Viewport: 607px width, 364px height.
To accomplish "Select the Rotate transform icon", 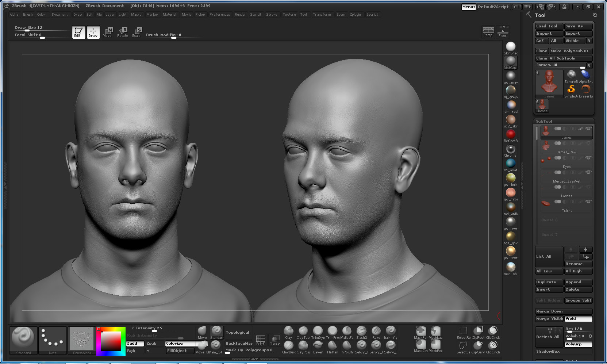I will coord(123,32).
